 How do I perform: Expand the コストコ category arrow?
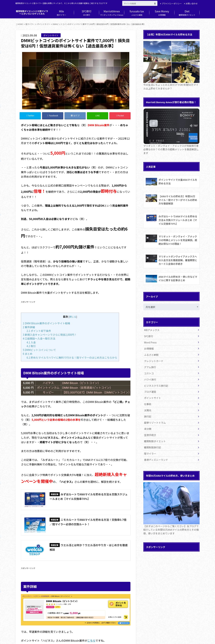point(198,373)
